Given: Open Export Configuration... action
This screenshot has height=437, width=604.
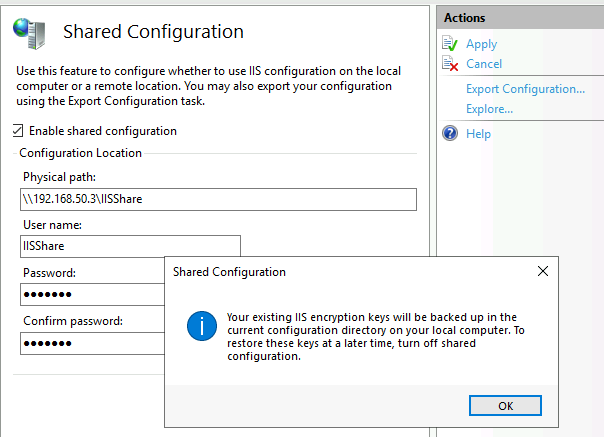Looking at the screenshot, I should 525,89.
